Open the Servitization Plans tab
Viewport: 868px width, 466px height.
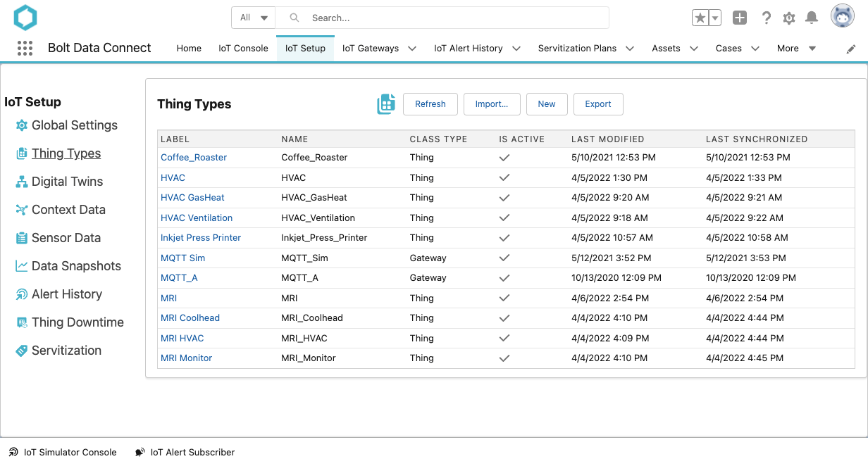577,49
